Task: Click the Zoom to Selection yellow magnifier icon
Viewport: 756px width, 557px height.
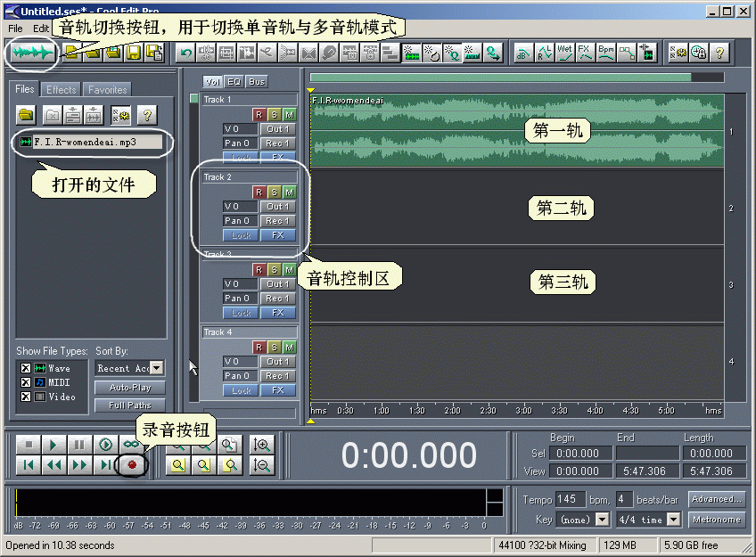Action: click(x=178, y=465)
